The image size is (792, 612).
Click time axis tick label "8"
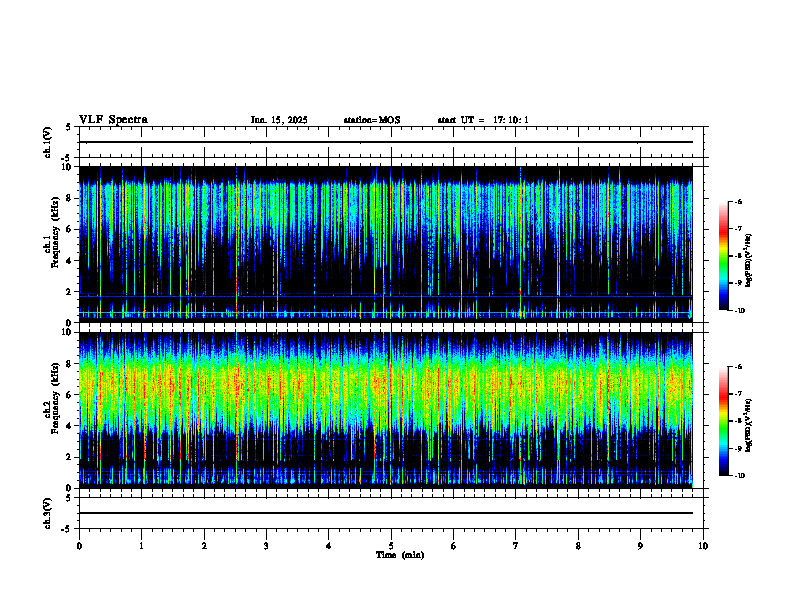578,546
